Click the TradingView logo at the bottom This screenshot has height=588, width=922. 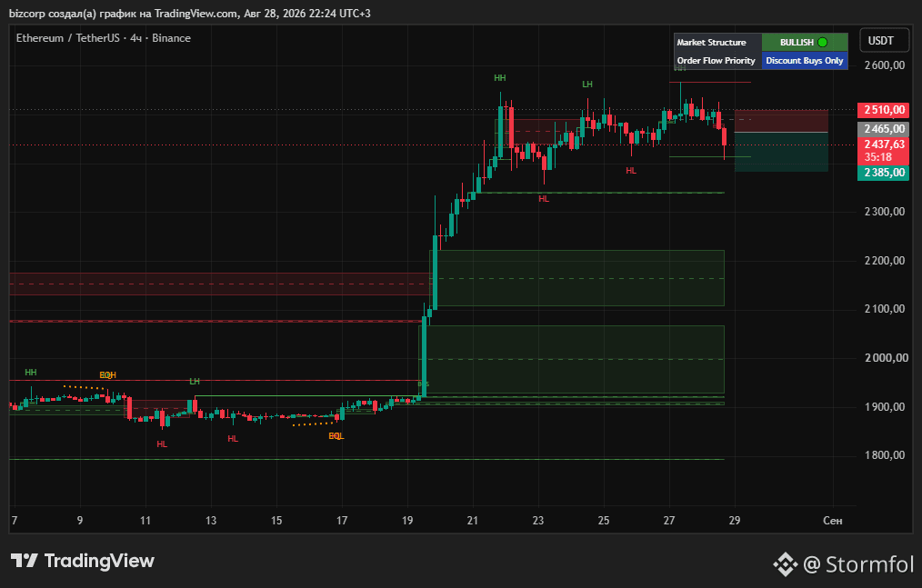(x=83, y=561)
